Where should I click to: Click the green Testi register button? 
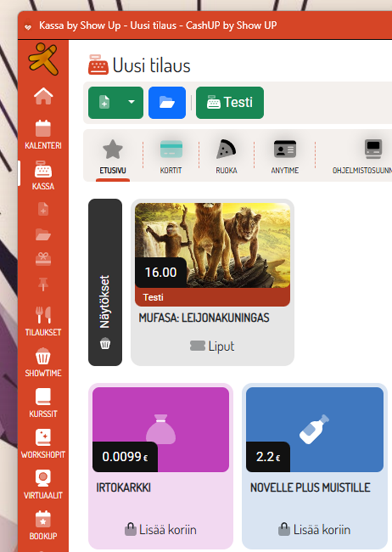[x=230, y=103]
